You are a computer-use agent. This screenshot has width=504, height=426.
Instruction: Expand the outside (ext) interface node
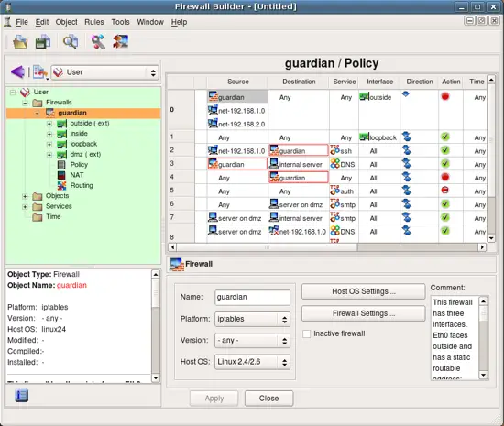(49, 124)
